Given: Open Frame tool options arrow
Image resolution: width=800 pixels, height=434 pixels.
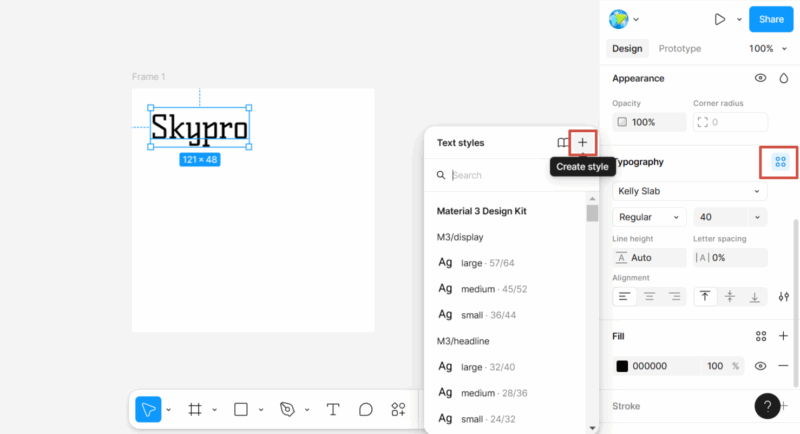Looking at the screenshot, I should [214, 410].
